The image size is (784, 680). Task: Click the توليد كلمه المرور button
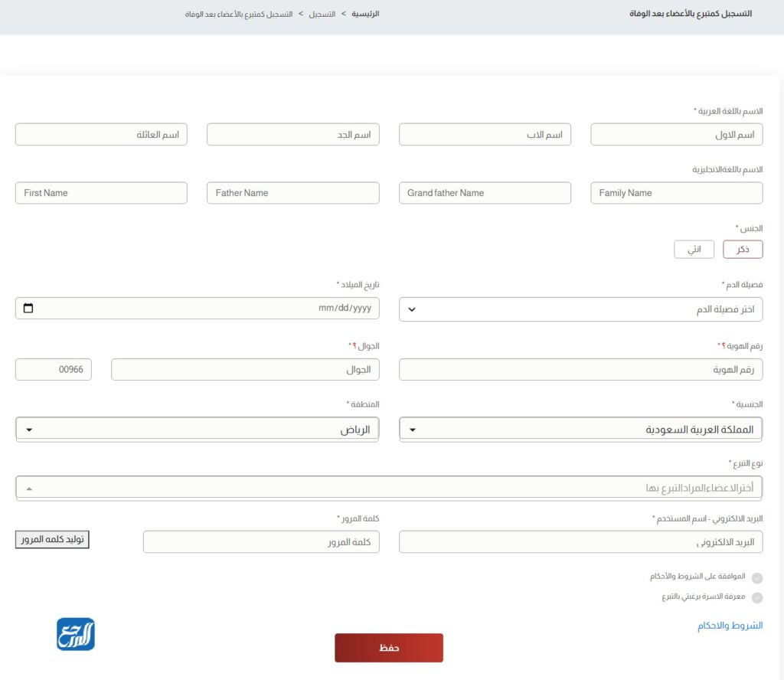(x=52, y=539)
